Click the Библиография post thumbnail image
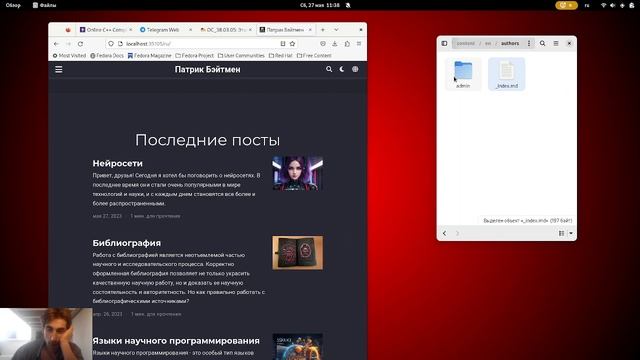The width and height of the screenshot is (640, 360). click(x=298, y=253)
